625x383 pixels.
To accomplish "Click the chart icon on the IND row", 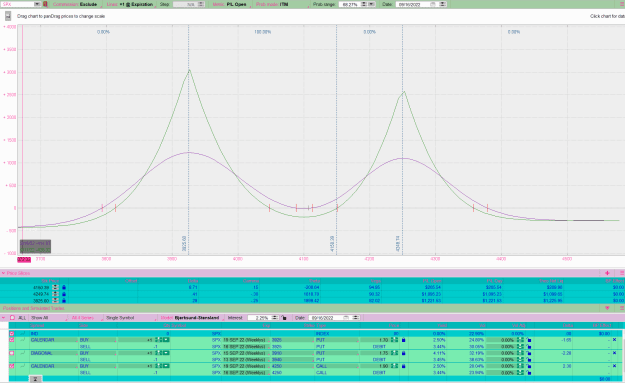I will pyautogui.click(x=23, y=334).
